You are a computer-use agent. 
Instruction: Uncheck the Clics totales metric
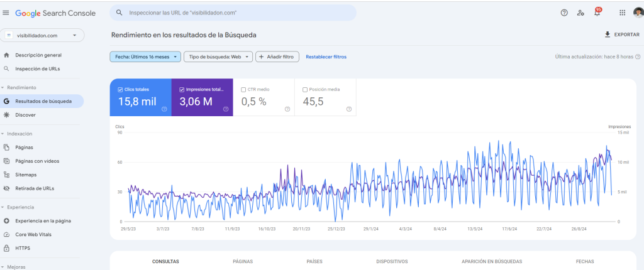pyautogui.click(x=120, y=89)
